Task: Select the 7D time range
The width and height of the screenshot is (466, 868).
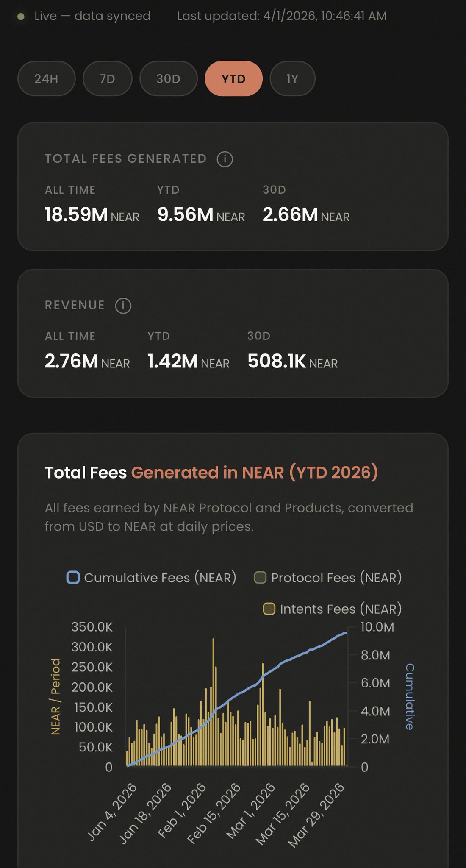Action: [107, 79]
